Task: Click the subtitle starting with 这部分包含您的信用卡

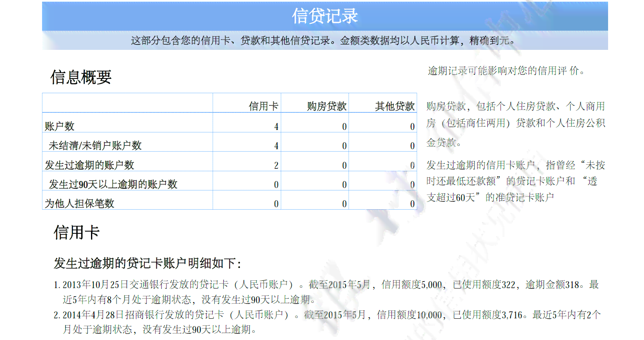Action: pyautogui.click(x=323, y=40)
